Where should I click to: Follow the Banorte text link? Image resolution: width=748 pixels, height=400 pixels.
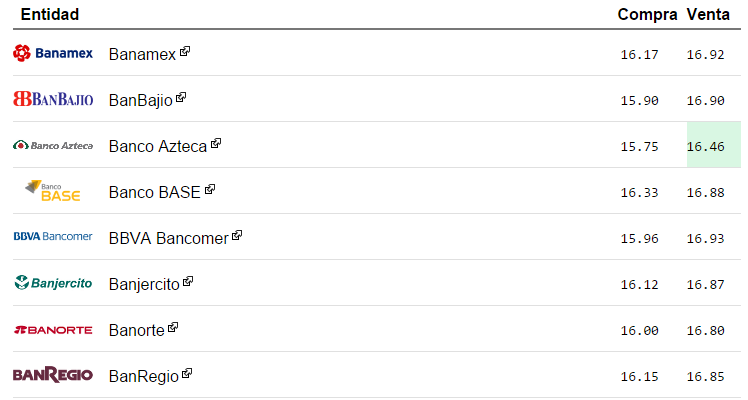(x=136, y=330)
